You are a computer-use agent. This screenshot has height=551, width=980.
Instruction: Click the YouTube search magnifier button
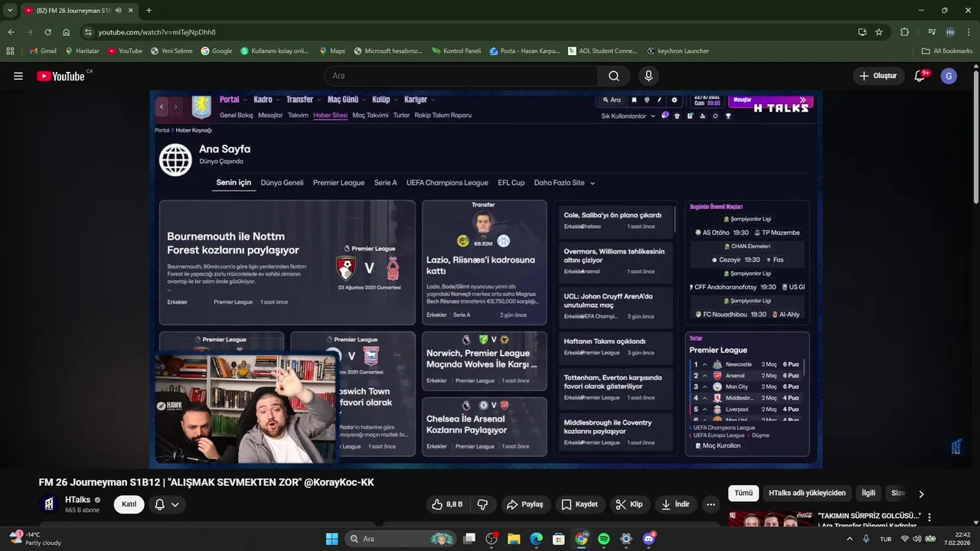(614, 76)
